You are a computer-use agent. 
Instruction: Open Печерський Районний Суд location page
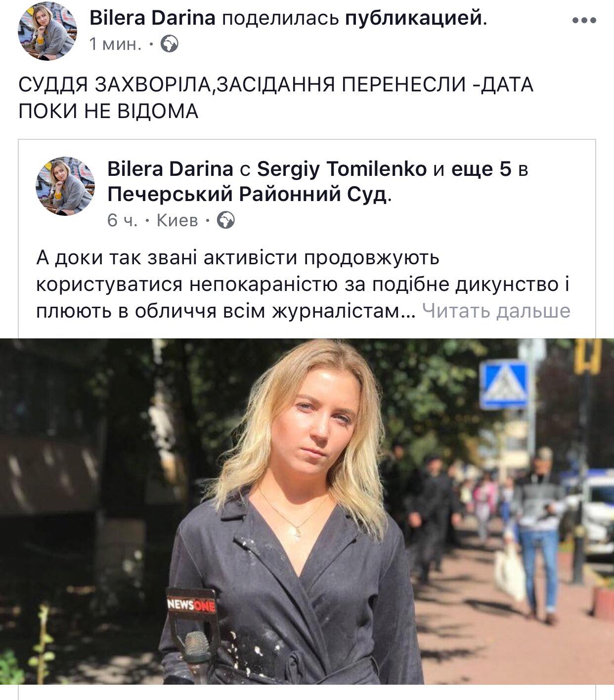pos(247,195)
